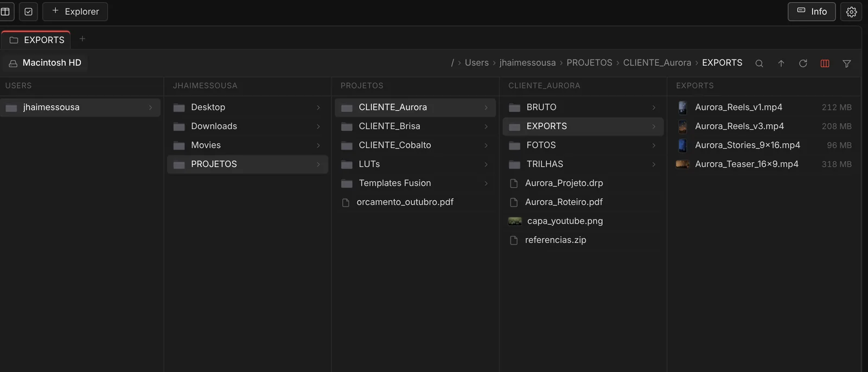Open the BRUTO folder
Viewport: 868px width, 372px height.
pos(583,107)
